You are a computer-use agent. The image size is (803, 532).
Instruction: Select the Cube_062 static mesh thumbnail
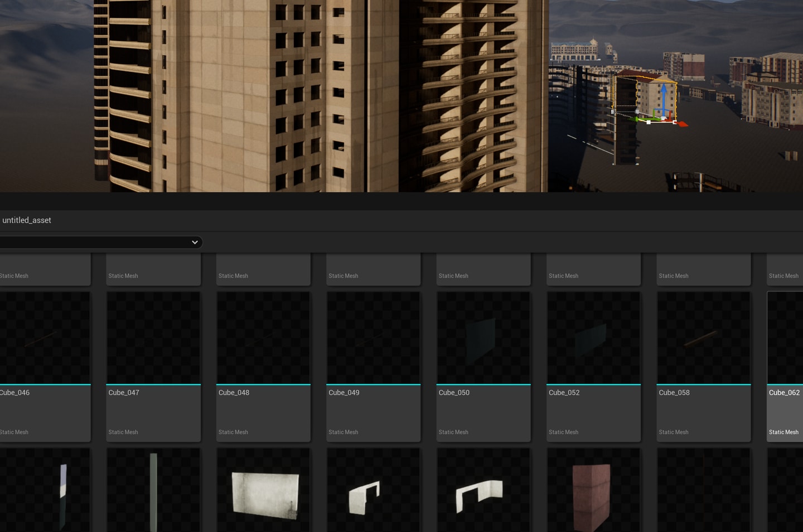click(x=785, y=337)
